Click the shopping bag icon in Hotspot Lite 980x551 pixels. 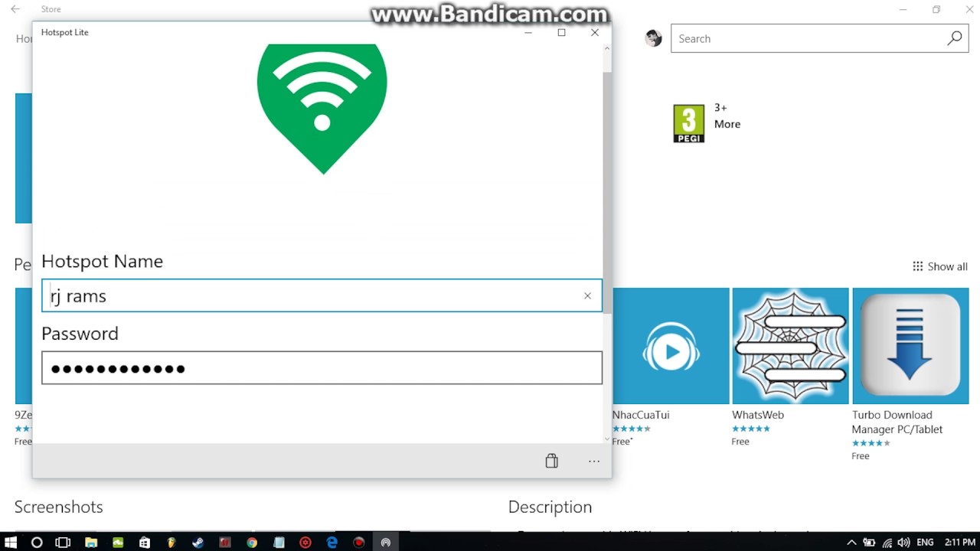(x=551, y=461)
